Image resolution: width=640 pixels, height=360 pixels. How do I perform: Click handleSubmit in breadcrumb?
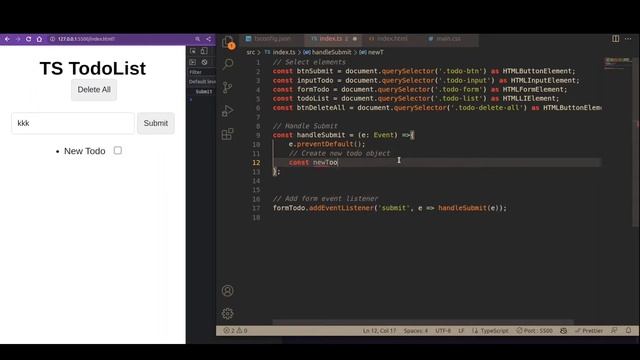click(x=331, y=52)
